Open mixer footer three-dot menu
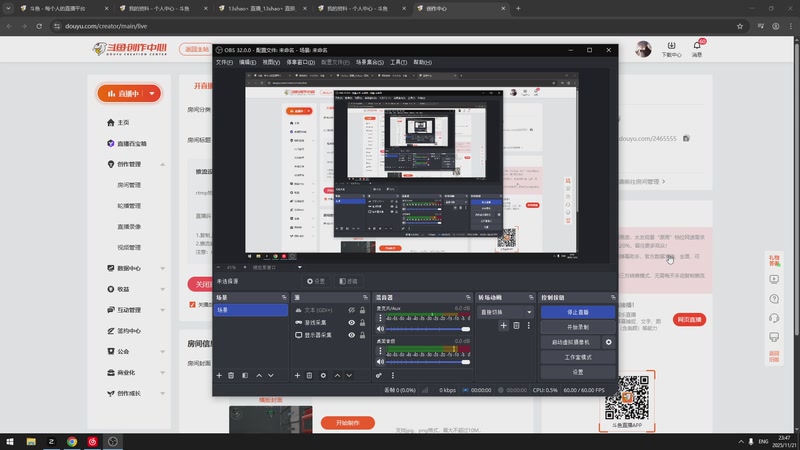Screen dimensions: 800x450 click(393, 376)
